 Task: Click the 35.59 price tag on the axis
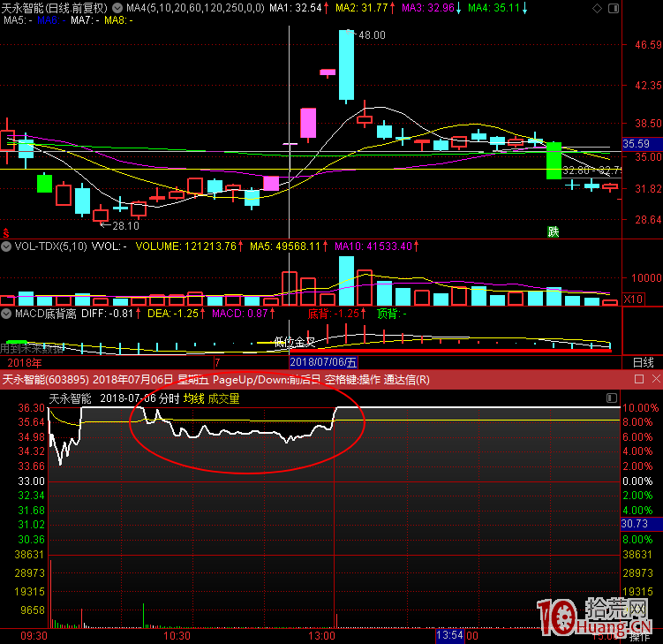637,143
